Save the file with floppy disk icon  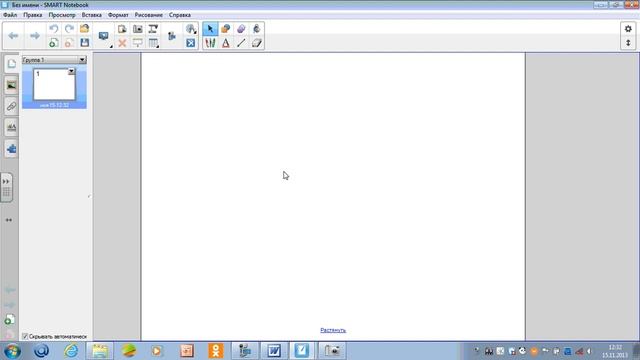(x=84, y=43)
